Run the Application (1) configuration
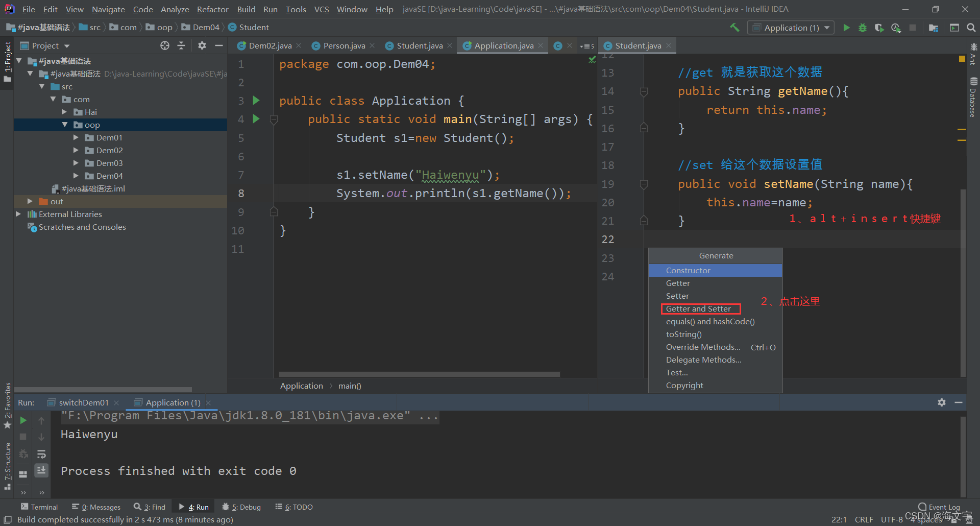The width and height of the screenshot is (980, 526). coord(846,28)
